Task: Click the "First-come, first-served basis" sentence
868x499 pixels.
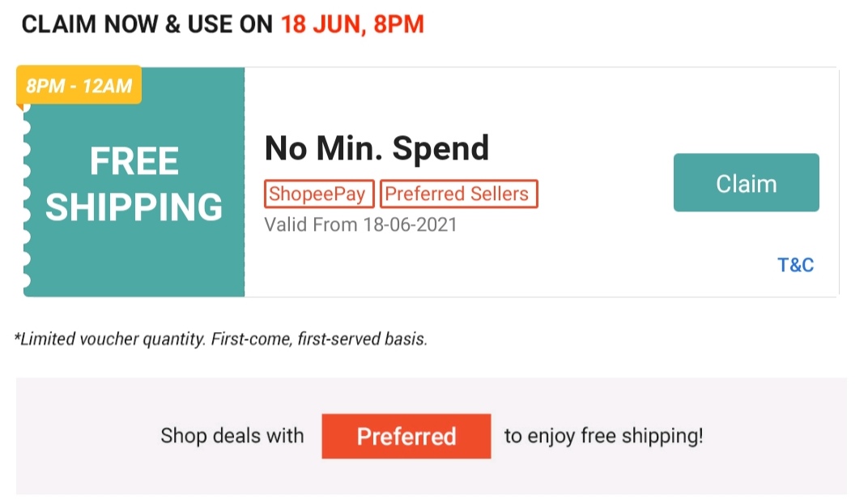Action: click(x=319, y=339)
